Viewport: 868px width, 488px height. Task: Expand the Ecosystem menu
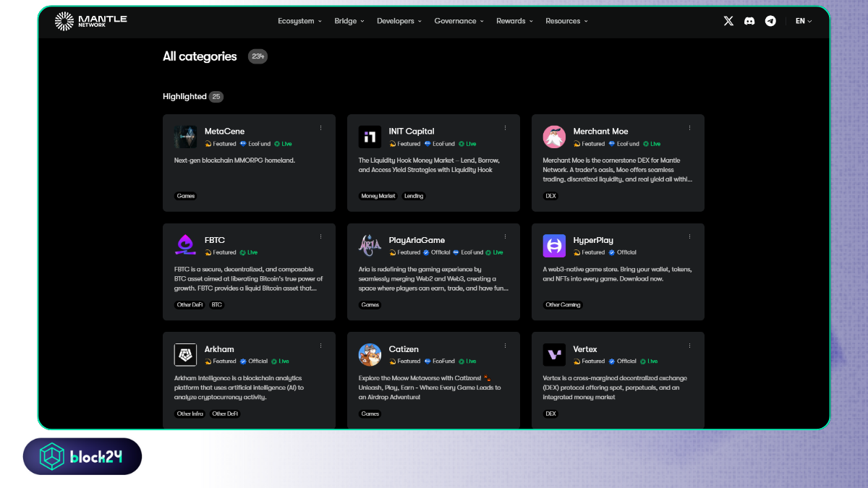[300, 21]
